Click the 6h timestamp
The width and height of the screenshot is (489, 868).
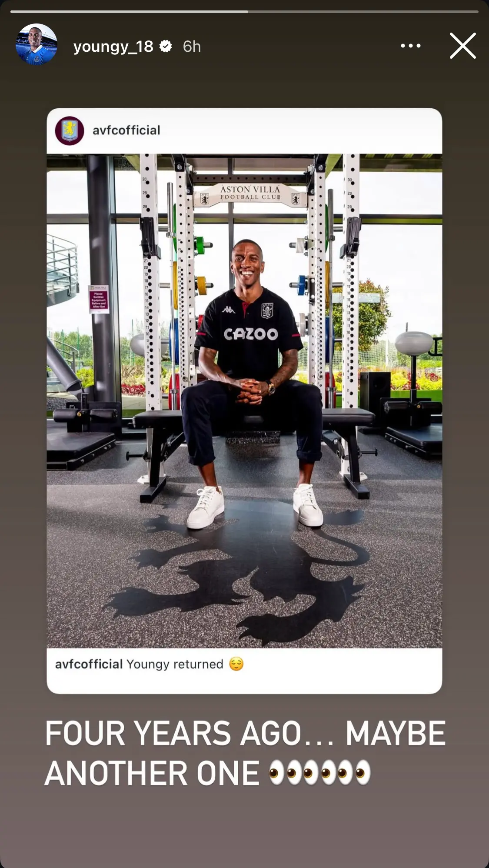[x=192, y=47]
